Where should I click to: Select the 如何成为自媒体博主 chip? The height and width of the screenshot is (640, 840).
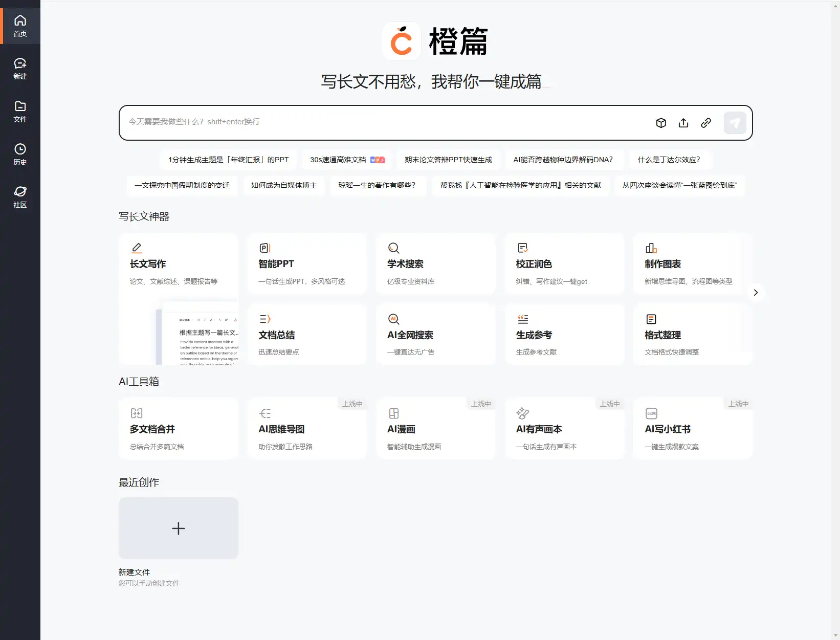[284, 185]
